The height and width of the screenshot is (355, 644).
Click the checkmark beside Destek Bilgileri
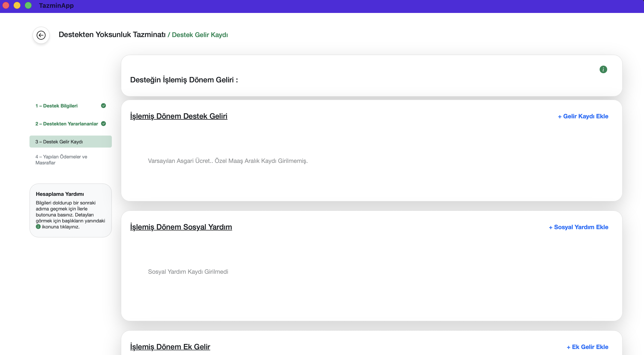coord(103,106)
